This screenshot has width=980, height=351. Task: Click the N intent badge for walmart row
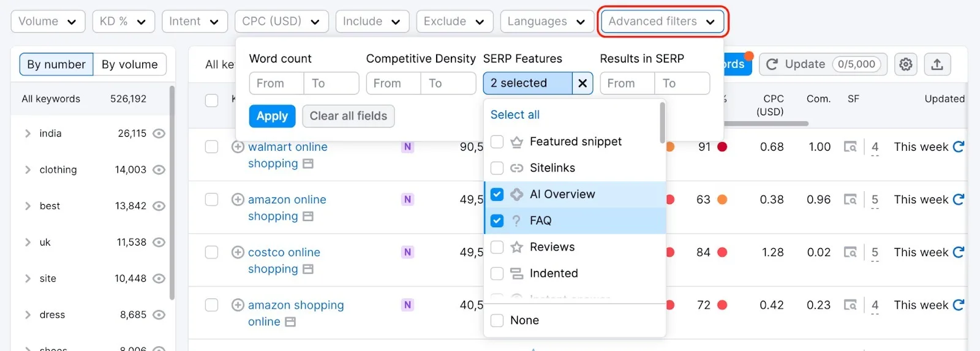[407, 147]
